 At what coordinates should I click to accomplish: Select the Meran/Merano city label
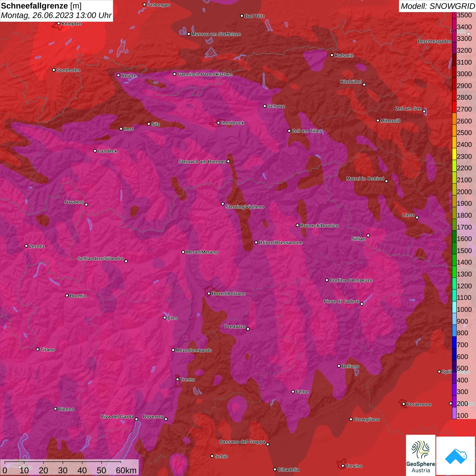(x=202, y=252)
